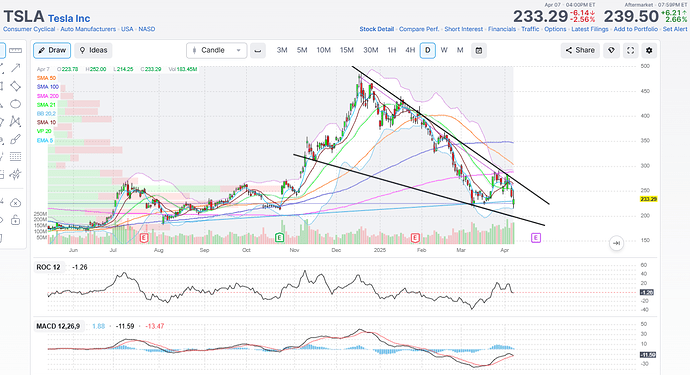Click the BB 20,2 indicator label
This screenshot has height=375, width=690.
(46, 114)
